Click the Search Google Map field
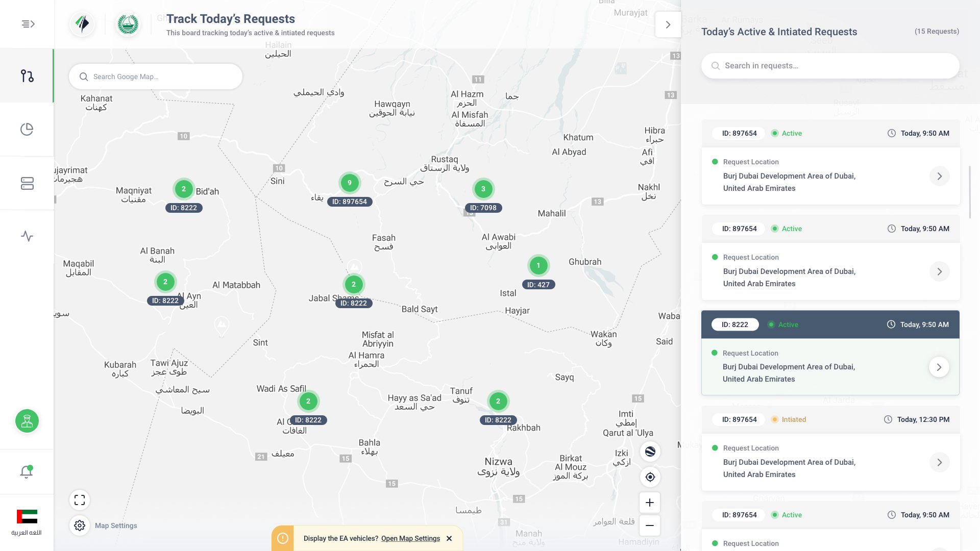 click(x=156, y=77)
